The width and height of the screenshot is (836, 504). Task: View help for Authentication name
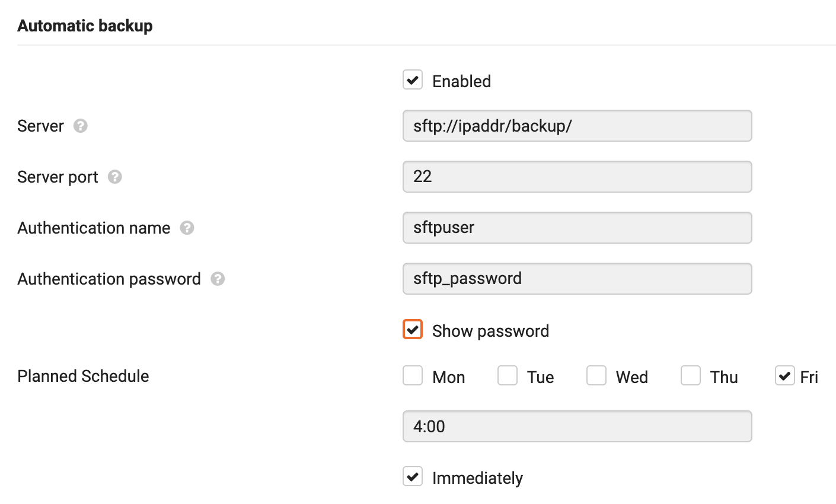pos(187,228)
